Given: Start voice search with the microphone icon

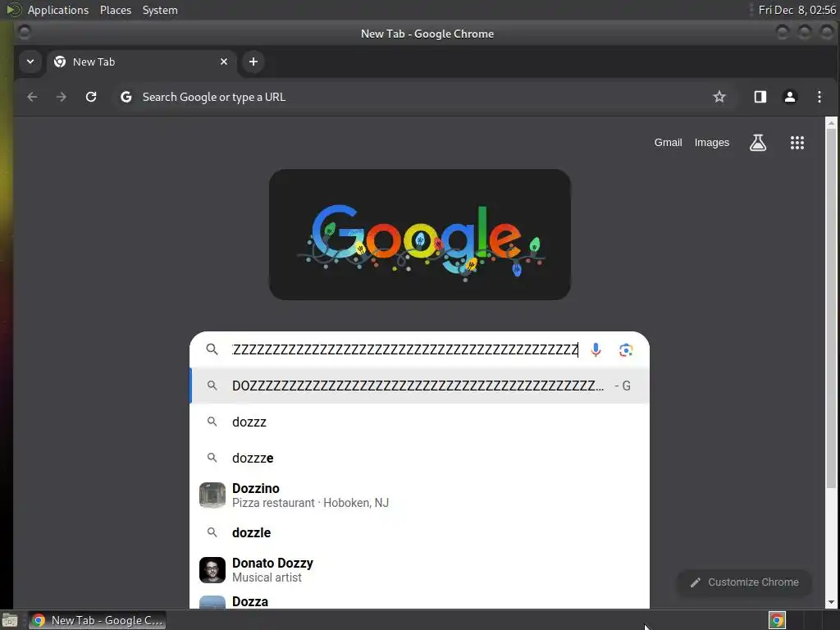Looking at the screenshot, I should coord(596,349).
